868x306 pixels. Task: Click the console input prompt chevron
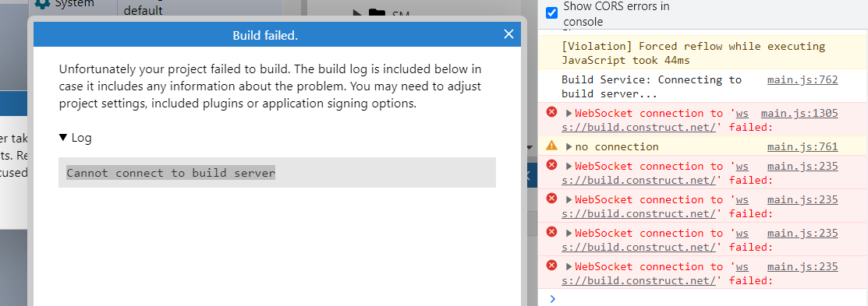552,299
